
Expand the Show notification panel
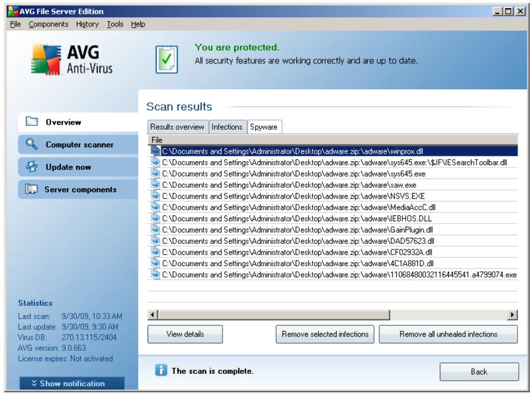point(72,383)
